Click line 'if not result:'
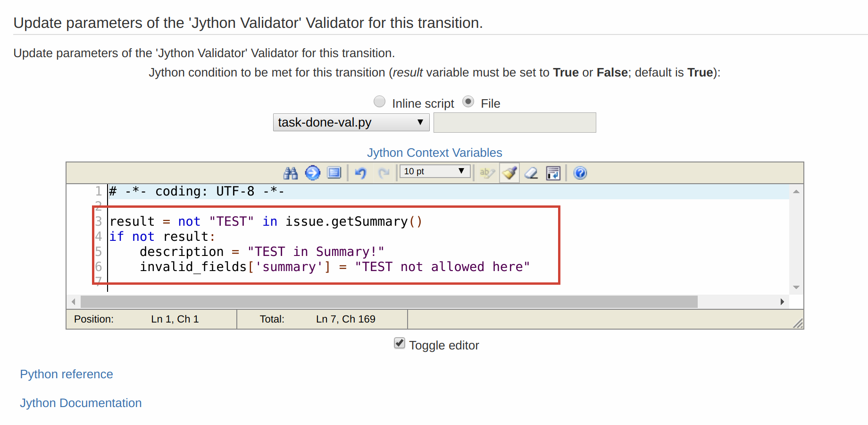 click(162, 237)
